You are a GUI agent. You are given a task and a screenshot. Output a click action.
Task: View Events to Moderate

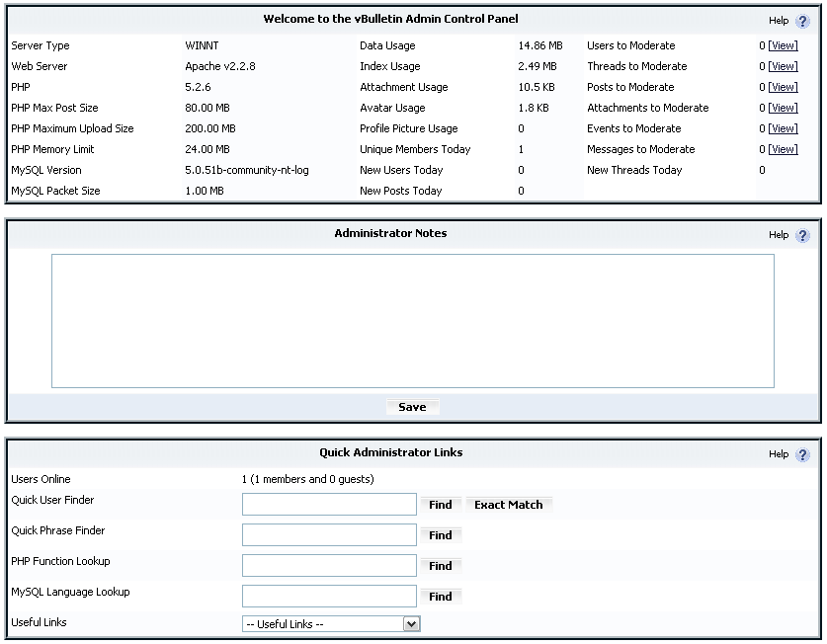(x=783, y=128)
